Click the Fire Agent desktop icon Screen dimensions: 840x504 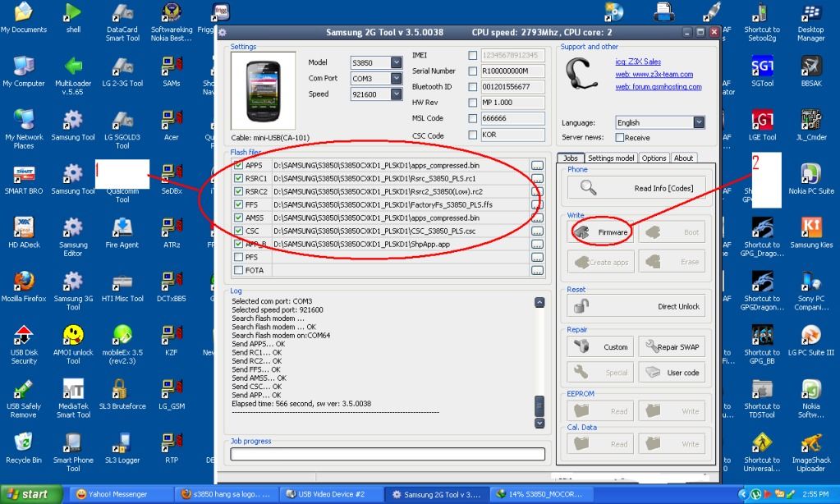[122, 233]
